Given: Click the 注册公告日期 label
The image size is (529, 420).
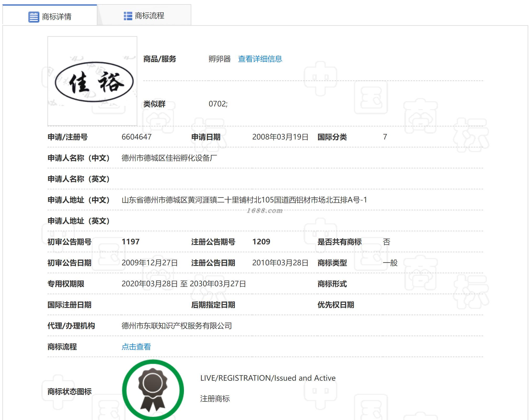Looking at the screenshot, I should point(213,263).
